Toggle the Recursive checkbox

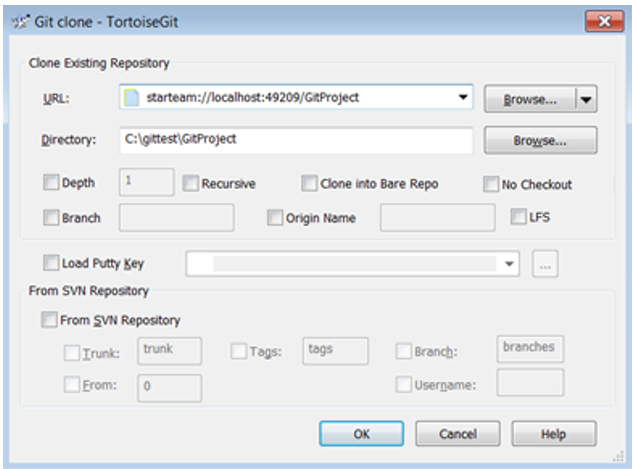click(x=190, y=183)
